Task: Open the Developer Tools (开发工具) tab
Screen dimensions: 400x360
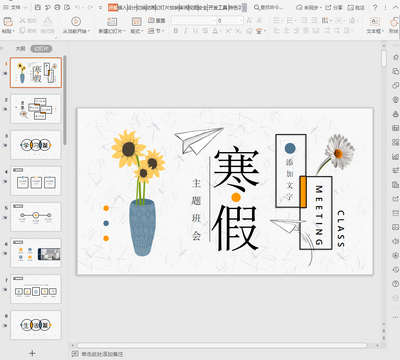Action: (x=218, y=7)
